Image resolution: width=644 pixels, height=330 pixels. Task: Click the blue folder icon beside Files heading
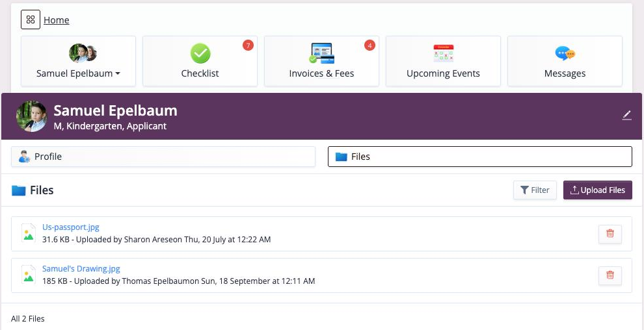click(18, 190)
